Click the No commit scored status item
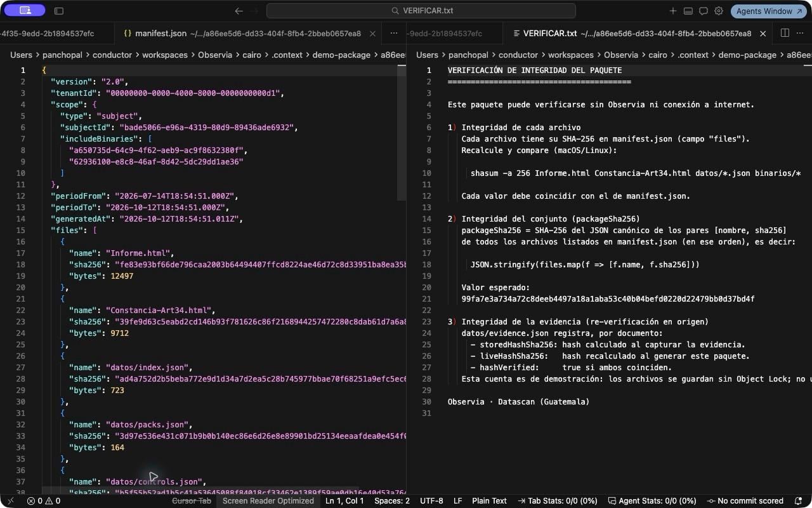The height and width of the screenshot is (508, 812). coord(745,501)
